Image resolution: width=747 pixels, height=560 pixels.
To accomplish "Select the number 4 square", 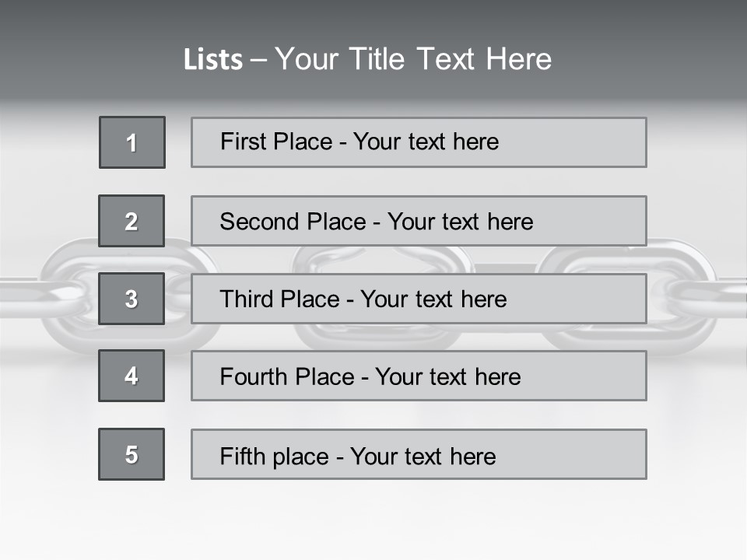I will [x=132, y=376].
